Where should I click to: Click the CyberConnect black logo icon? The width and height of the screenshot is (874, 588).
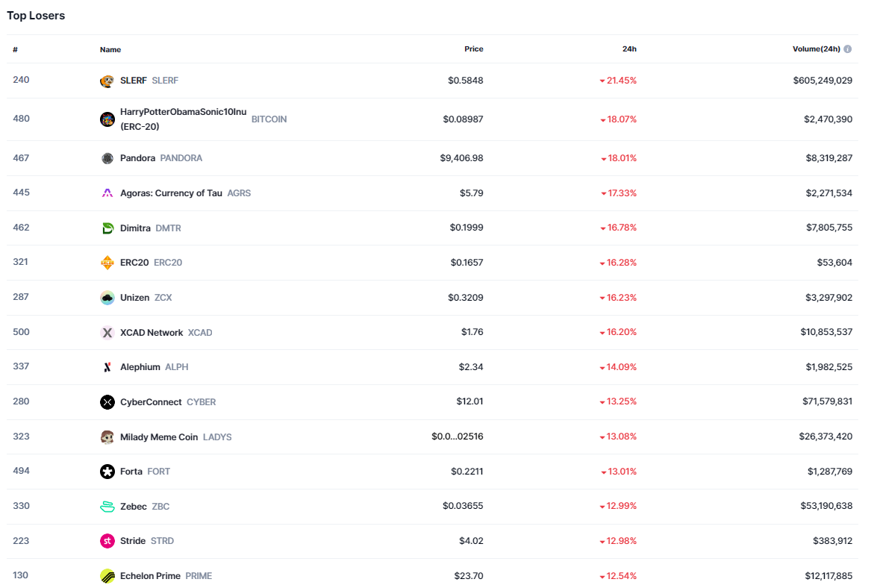tap(107, 402)
